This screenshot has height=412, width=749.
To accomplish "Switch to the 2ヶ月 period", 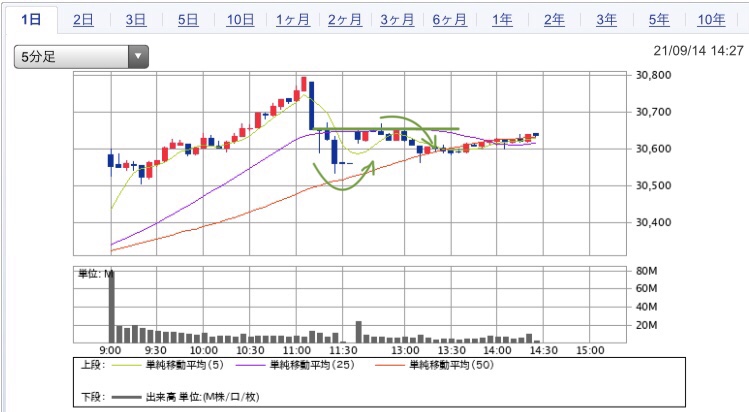I will coord(345,20).
